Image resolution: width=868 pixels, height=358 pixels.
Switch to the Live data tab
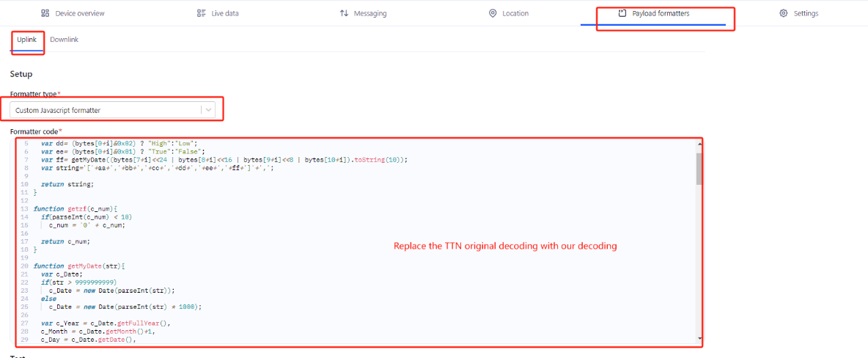tap(218, 13)
